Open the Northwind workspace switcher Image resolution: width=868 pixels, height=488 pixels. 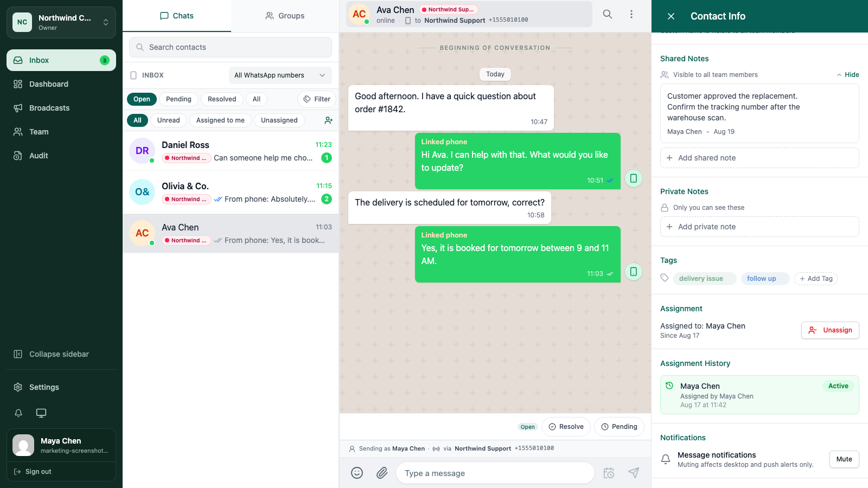tap(61, 22)
